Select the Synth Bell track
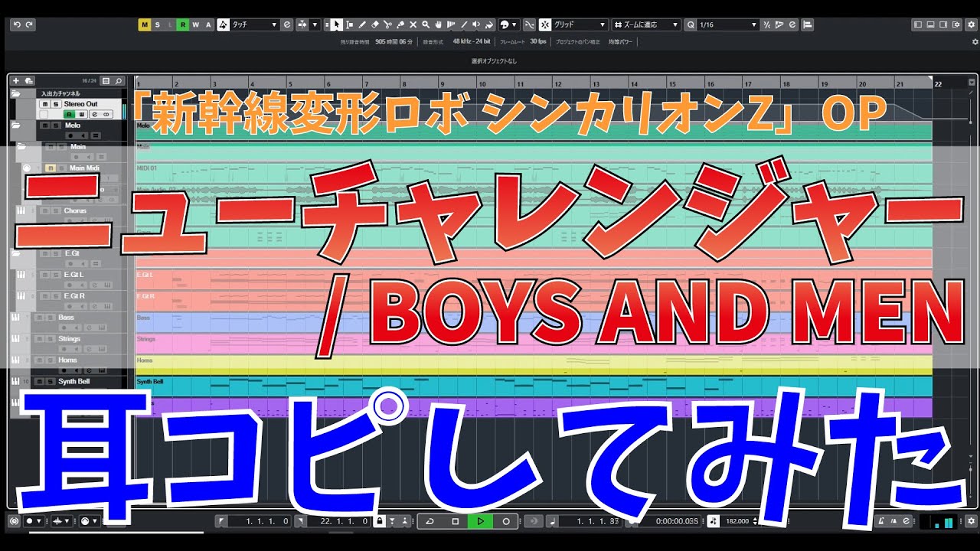This screenshot has width=980, height=551. tap(73, 381)
